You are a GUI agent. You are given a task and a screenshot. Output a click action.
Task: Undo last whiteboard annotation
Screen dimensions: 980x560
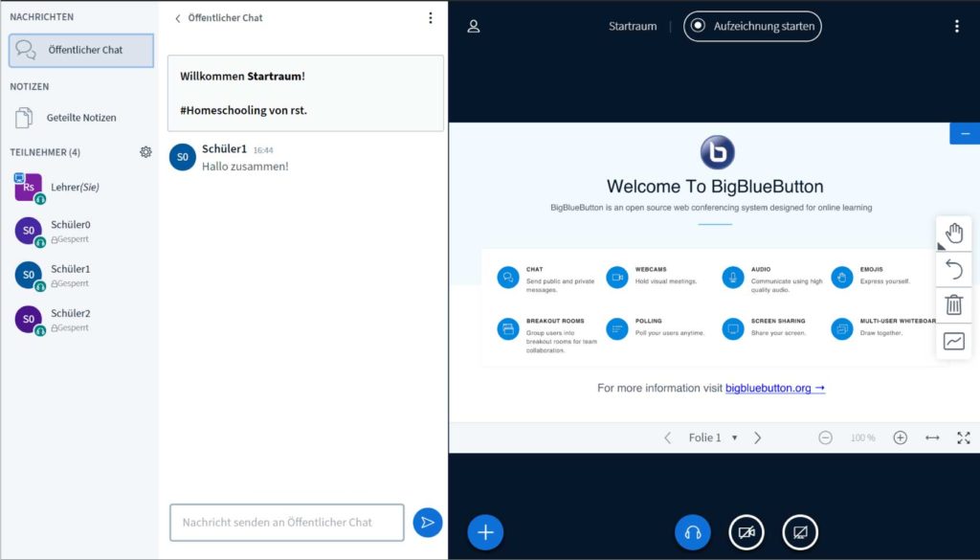[954, 269]
